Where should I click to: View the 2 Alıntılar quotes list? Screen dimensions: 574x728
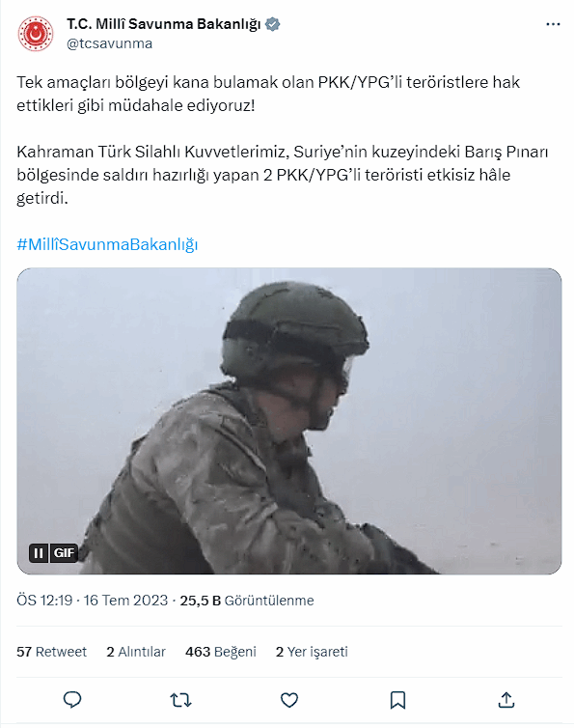click(x=136, y=652)
